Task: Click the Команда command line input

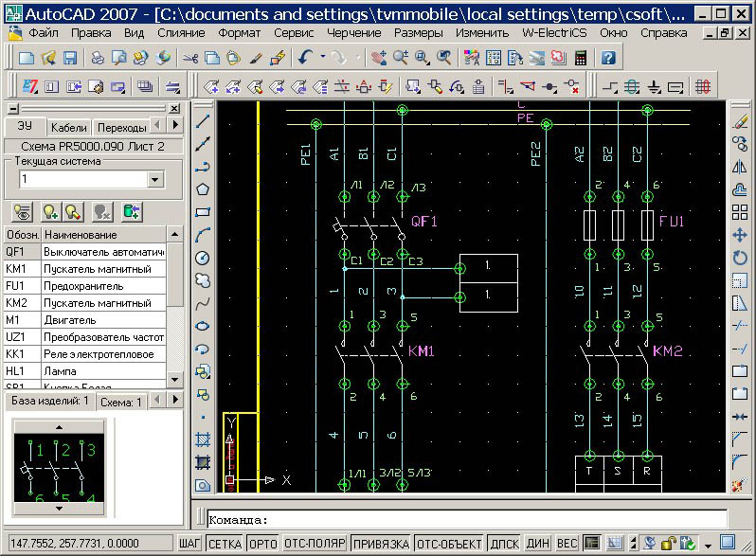Action: (x=467, y=520)
